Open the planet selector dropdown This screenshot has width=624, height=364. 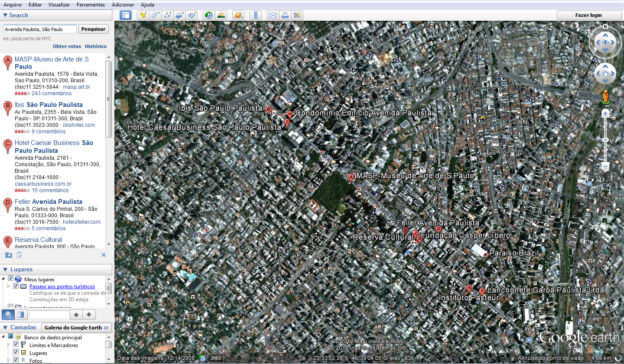[238, 15]
